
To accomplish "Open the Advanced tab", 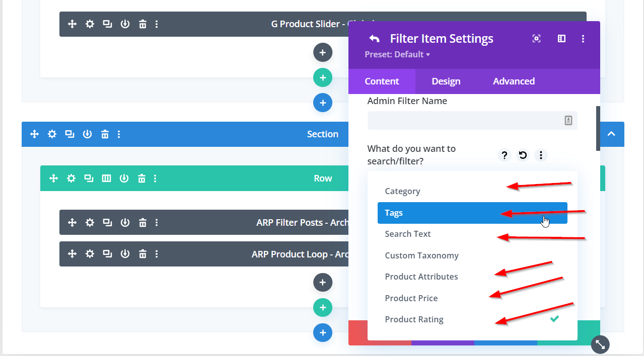I will pos(514,81).
